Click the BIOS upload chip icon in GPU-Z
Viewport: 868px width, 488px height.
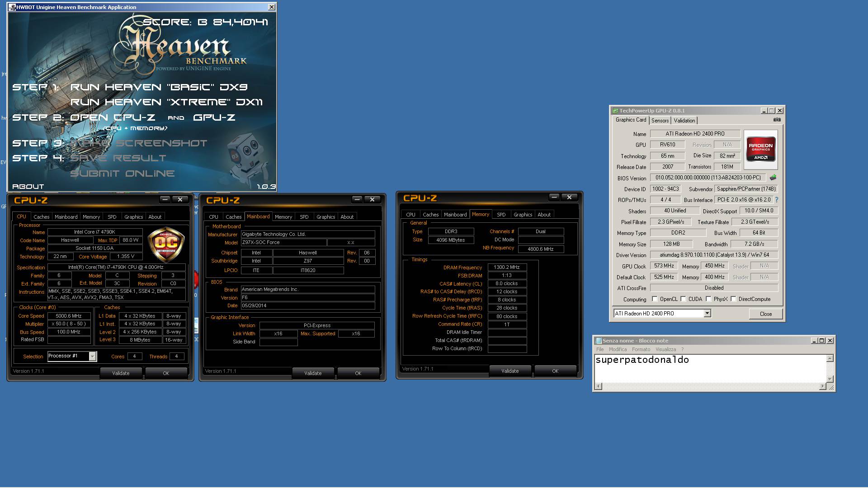[x=773, y=178]
